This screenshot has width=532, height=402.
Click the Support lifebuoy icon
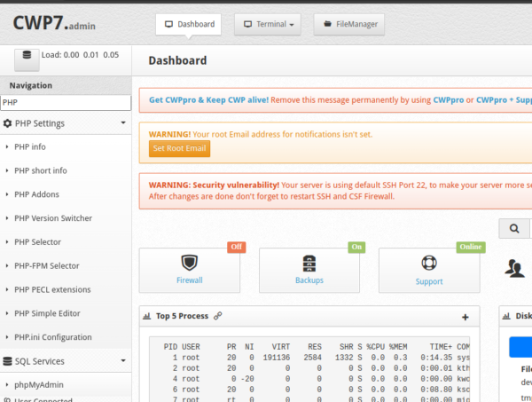[429, 263]
